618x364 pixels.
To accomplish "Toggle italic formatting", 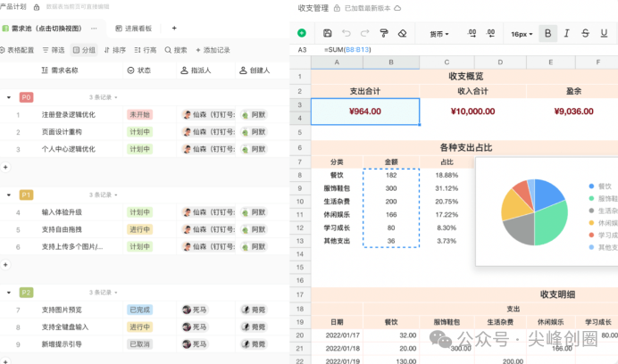I will pos(566,34).
